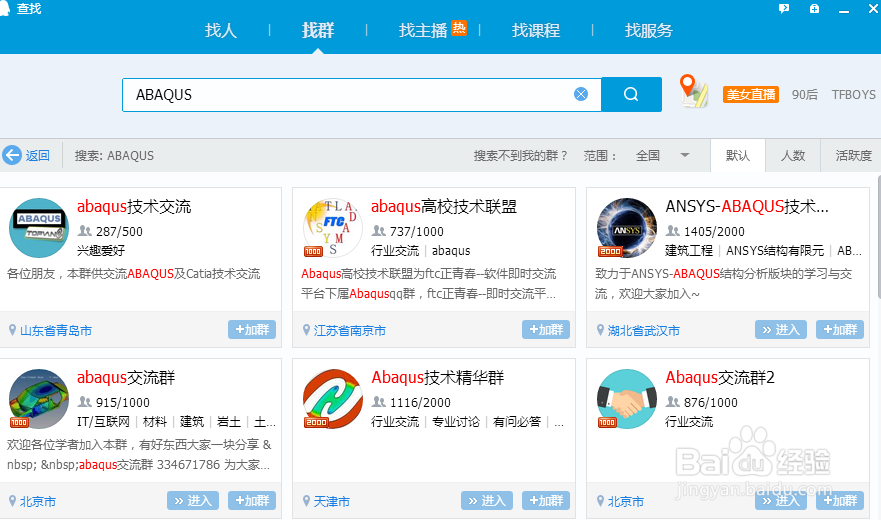This screenshot has width=881, height=520.
Task: Click the back arrow icon labeled 返回
Action: point(12,155)
